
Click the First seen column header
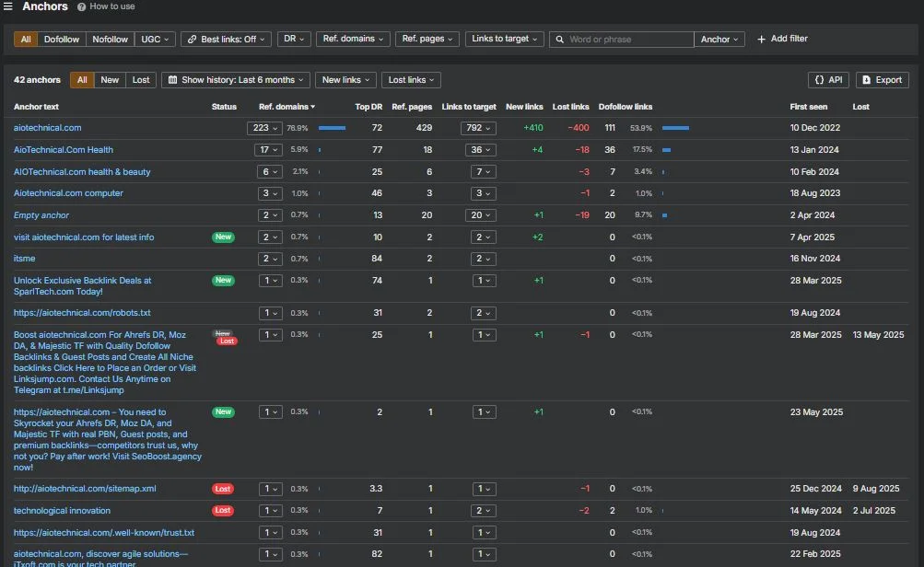(x=809, y=107)
